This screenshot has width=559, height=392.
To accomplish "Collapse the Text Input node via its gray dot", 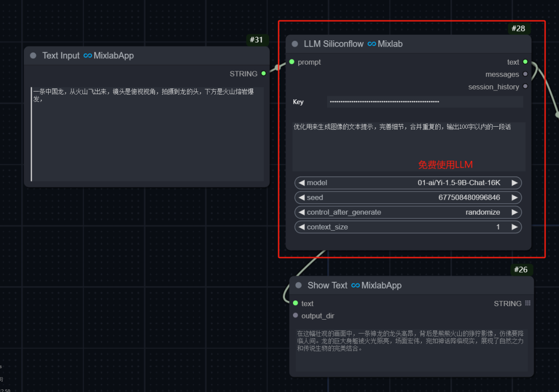I will [x=33, y=55].
